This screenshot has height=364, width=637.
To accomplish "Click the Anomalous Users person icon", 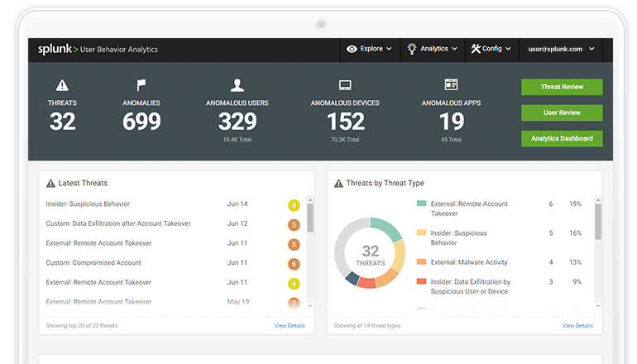I will (x=237, y=85).
